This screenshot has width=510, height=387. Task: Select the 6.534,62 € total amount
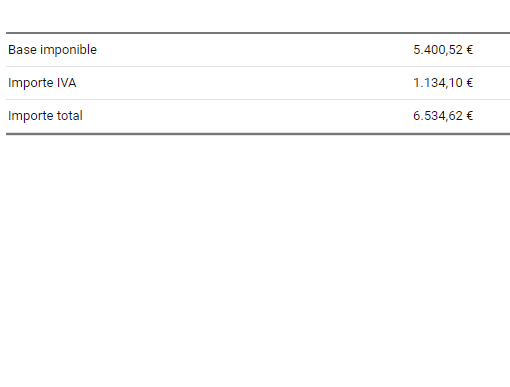tap(443, 116)
